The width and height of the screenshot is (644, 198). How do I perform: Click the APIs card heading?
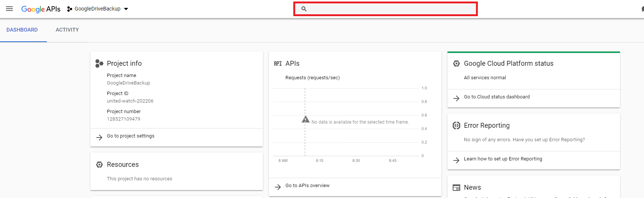(292, 63)
